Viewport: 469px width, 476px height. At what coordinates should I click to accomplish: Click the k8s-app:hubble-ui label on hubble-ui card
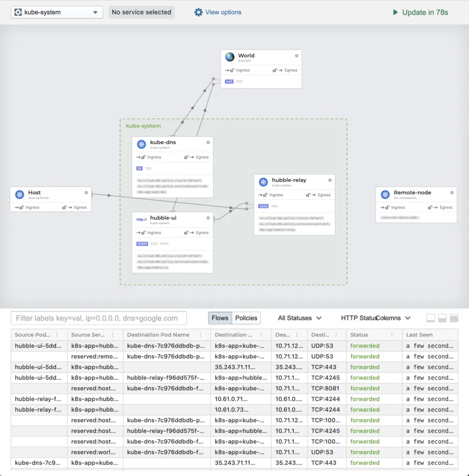pyautogui.click(x=153, y=268)
